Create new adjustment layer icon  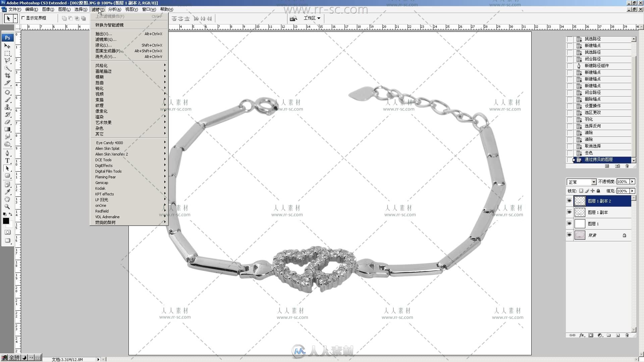coord(600,335)
